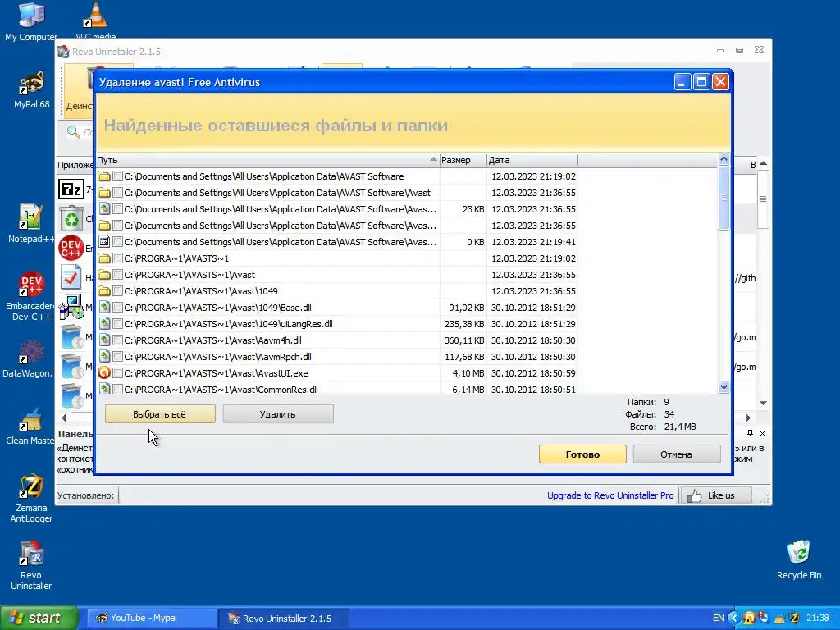The height and width of the screenshot is (630, 840).
Task: Open My Computer desktop icon
Action: [31, 21]
